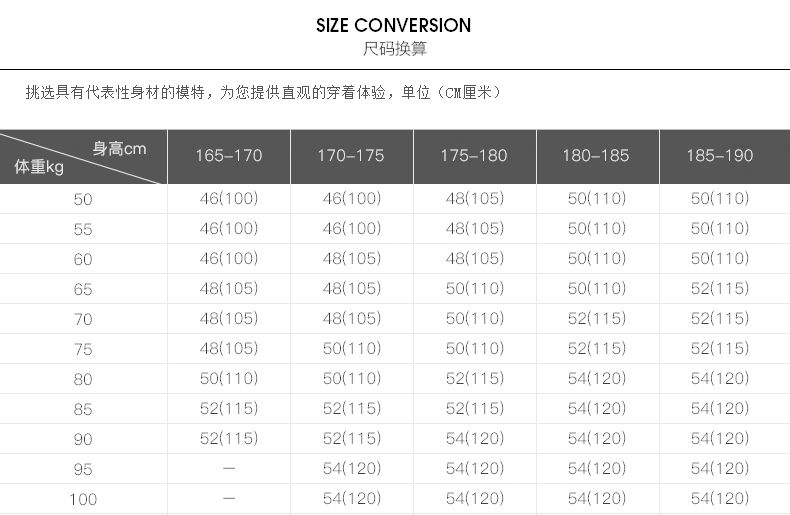The height and width of the screenshot is (515, 790).
Task: Select the 165-170 height column header
Action: (x=229, y=156)
